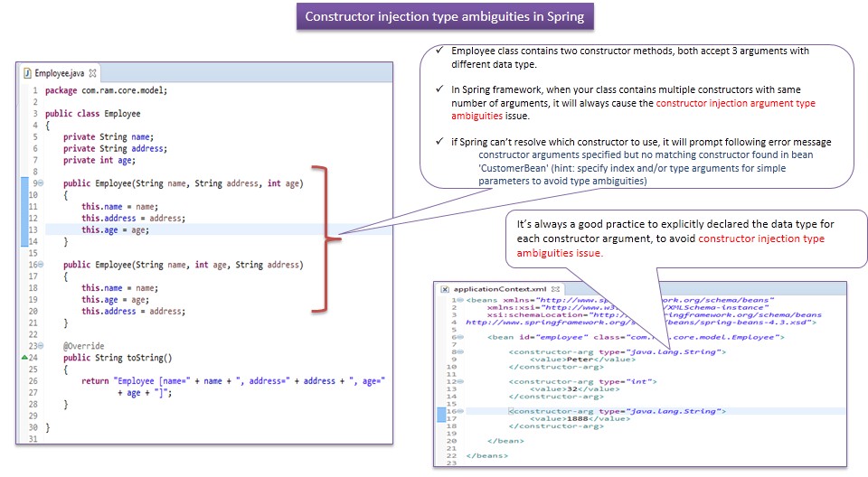
Task: Click 'public class Employee' declaration
Action: click(x=92, y=114)
